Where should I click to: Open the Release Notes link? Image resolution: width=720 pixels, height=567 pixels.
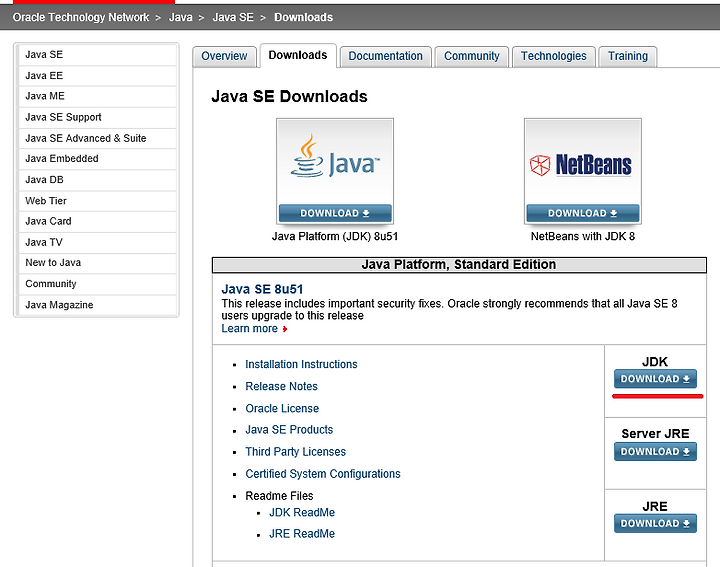pos(281,387)
